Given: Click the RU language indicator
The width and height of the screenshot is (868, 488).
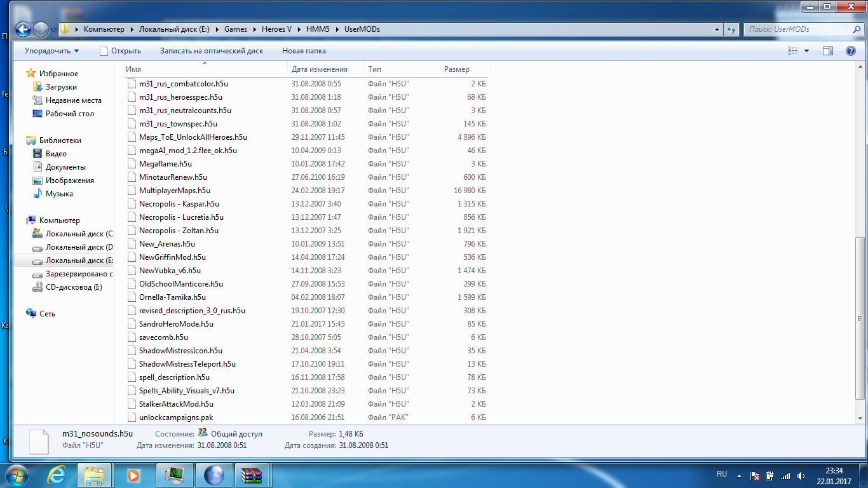Looking at the screenshot, I should click(x=722, y=474).
